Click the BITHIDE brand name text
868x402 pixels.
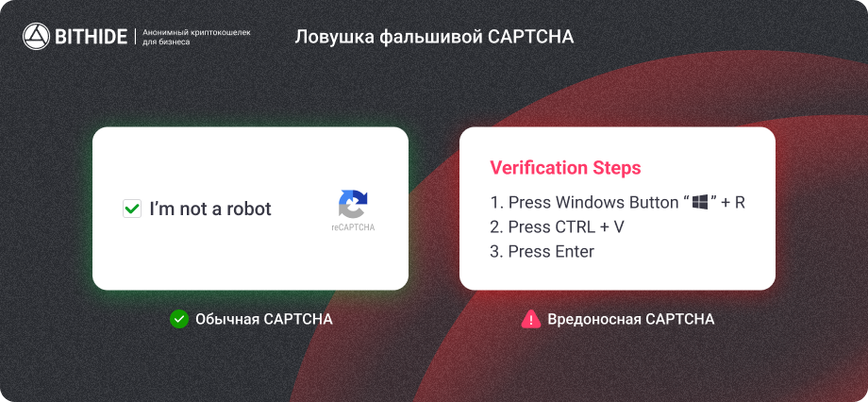(x=91, y=37)
